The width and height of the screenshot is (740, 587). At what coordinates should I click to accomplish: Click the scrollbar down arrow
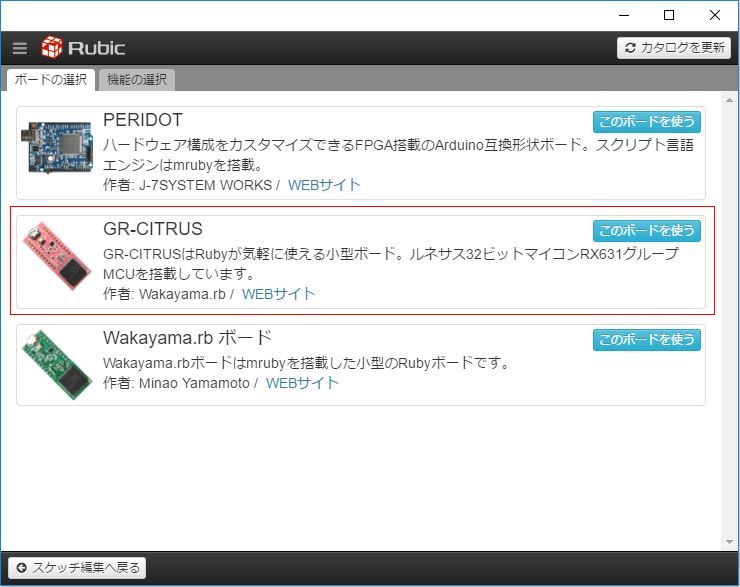coord(730,542)
